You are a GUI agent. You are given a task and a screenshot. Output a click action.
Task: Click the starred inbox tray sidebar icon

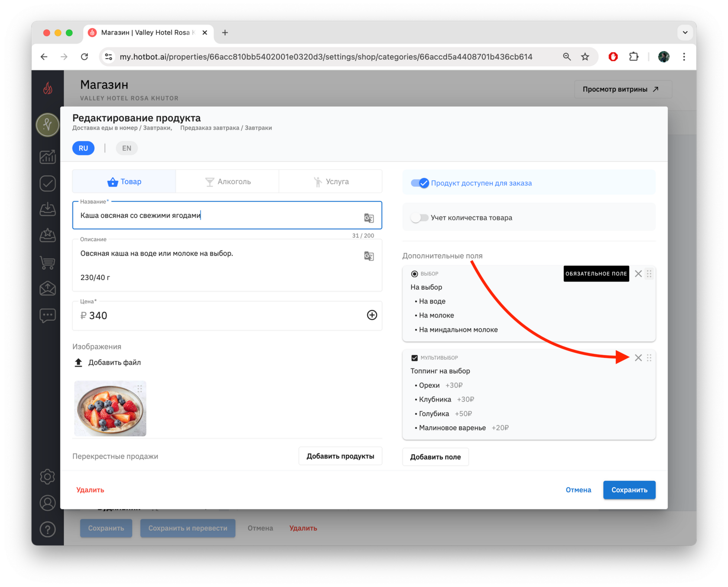pos(48,236)
